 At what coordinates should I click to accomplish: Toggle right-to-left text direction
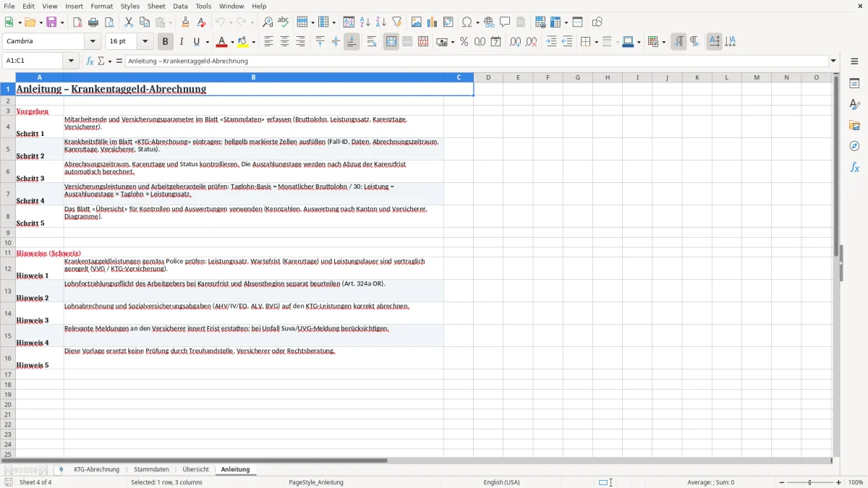tap(694, 42)
